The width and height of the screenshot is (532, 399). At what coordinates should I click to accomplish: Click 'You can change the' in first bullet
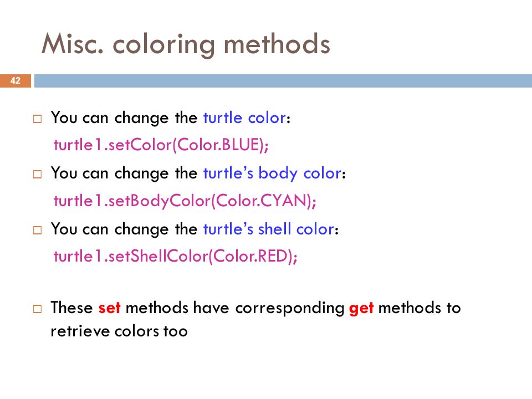coord(124,118)
